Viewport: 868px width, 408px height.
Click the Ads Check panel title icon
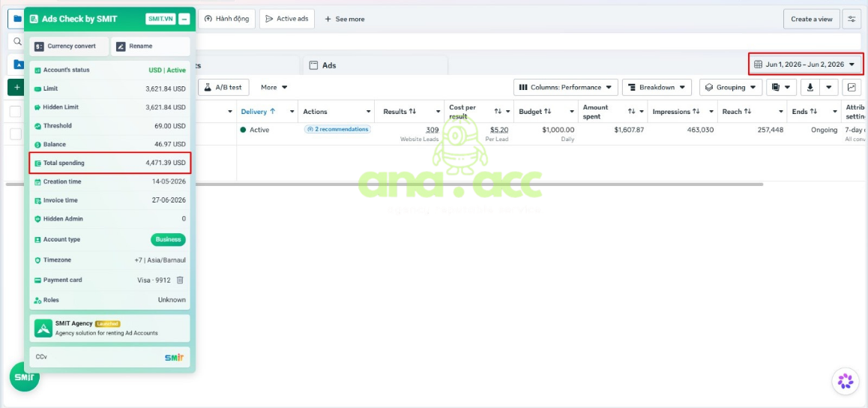pyautogui.click(x=34, y=19)
